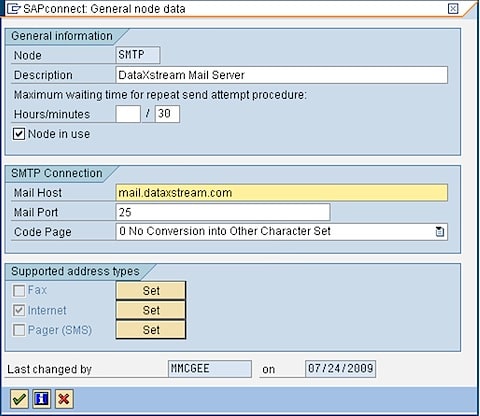480x416 pixels.
Task: Click the Description label
Action: [x=43, y=75]
